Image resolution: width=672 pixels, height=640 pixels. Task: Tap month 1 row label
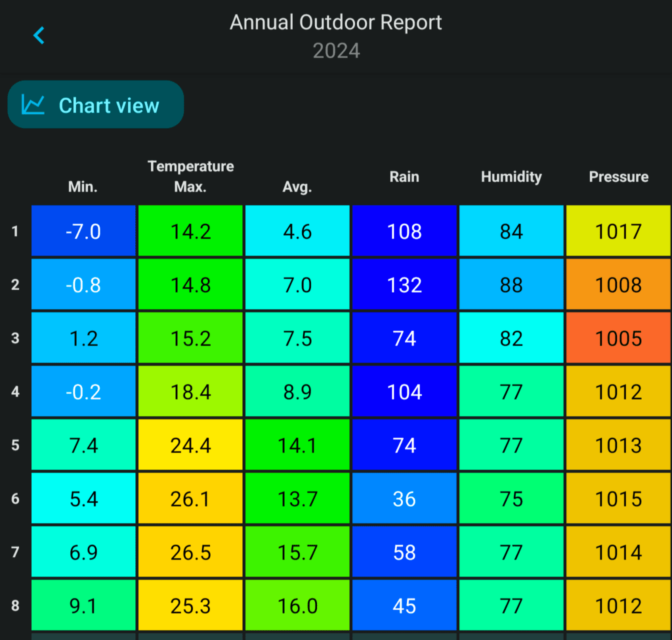coord(15,231)
